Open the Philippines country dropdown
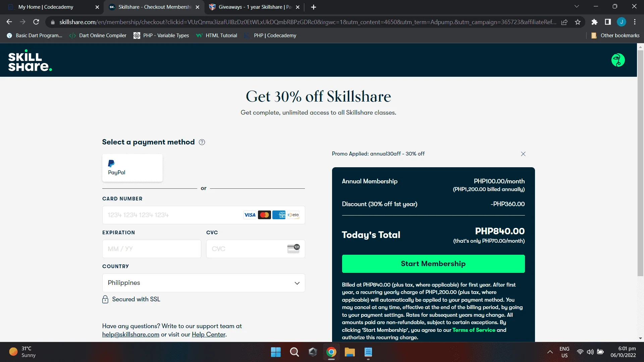Viewport: 644px width, 362px height. tap(204, 283)
